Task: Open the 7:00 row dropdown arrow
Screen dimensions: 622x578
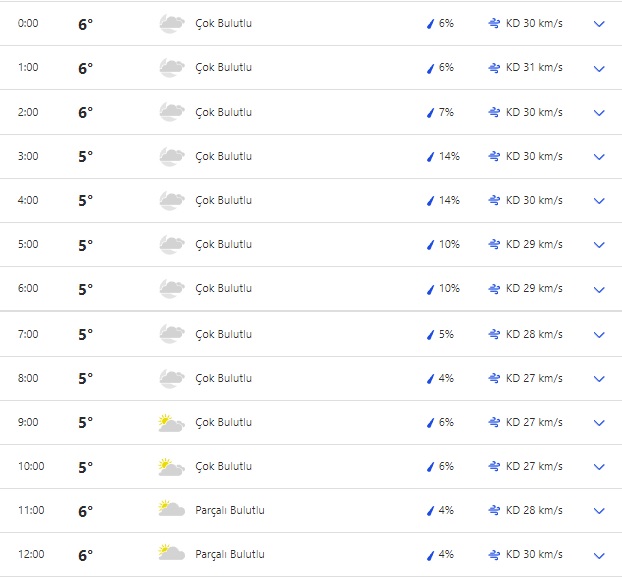Action: (599, 335)
